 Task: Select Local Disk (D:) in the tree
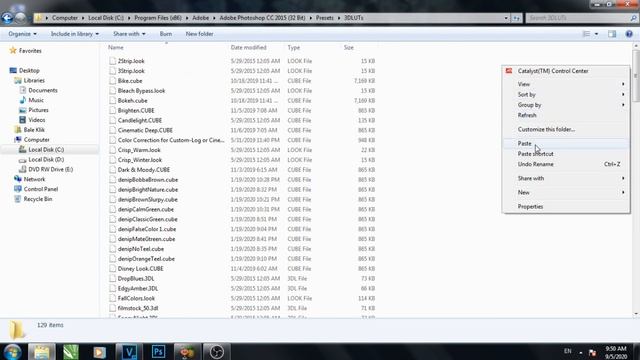point(46,160)
